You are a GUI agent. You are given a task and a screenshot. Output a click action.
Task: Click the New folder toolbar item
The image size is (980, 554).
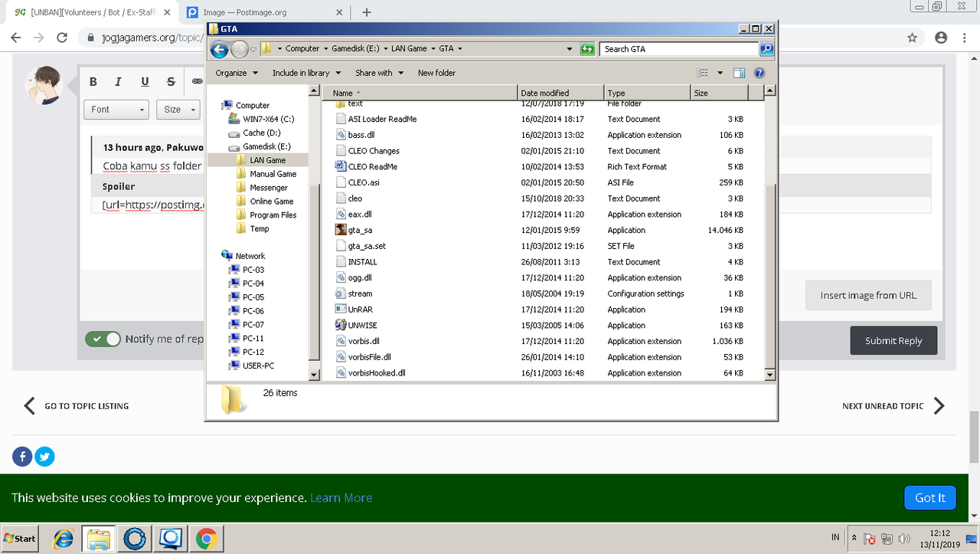point(436,73)
